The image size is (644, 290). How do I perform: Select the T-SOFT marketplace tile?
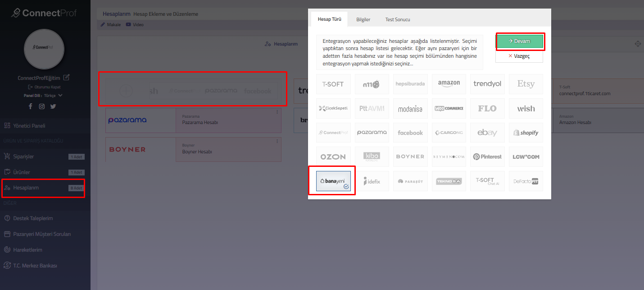click(333, 84)
